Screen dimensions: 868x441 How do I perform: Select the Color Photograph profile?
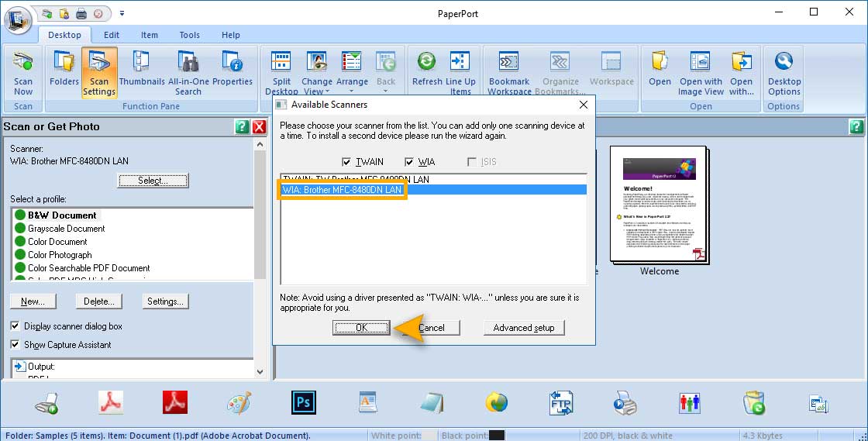[60, 255]
